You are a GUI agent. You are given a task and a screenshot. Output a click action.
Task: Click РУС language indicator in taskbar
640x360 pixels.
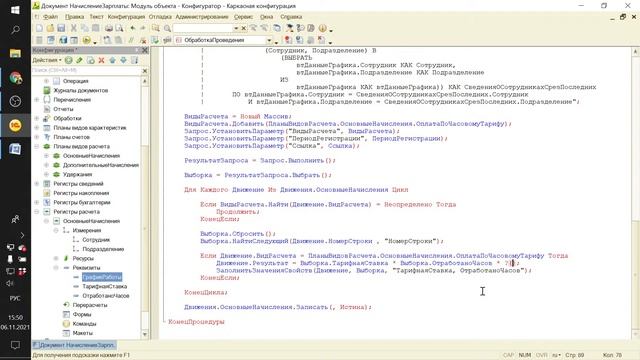(x=15, y=298)
